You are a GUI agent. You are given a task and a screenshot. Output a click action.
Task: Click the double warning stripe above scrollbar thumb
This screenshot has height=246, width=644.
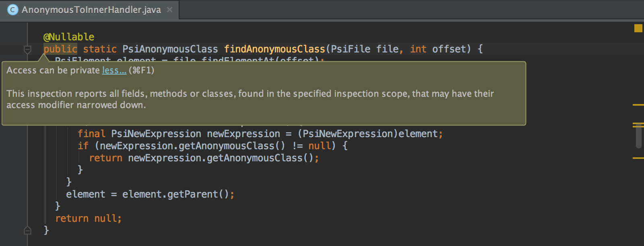click(638, 125)
